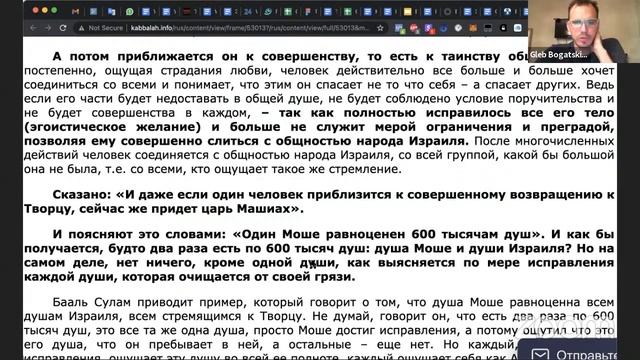Open the first extension icon after the bookmark star
This screenshot has height=360, width=640.
point(399,28)
